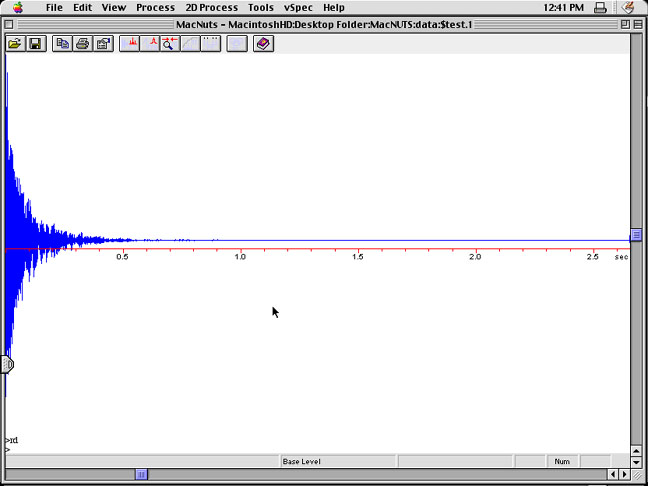Click the horizontal scroll right arrow

[623, 475]
